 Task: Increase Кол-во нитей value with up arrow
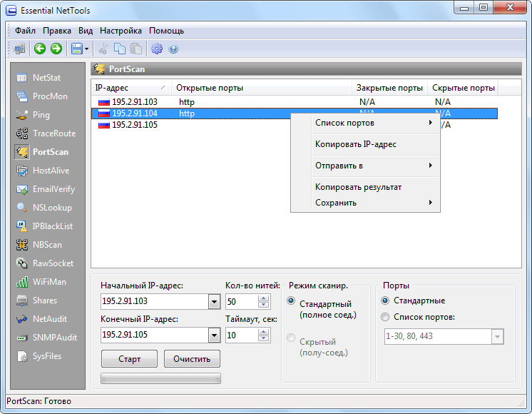coord(264,298)
